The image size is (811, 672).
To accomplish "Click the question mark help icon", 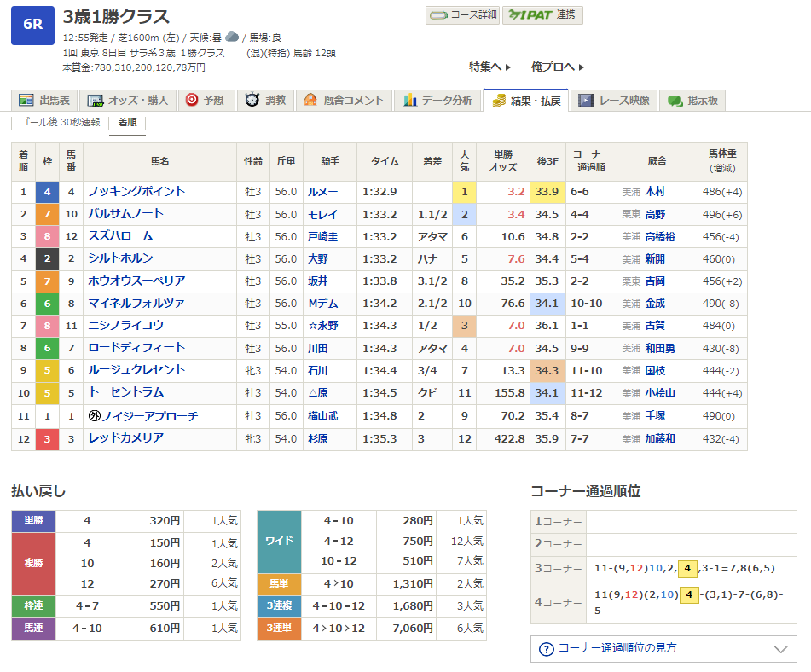I will coord(546,649).
